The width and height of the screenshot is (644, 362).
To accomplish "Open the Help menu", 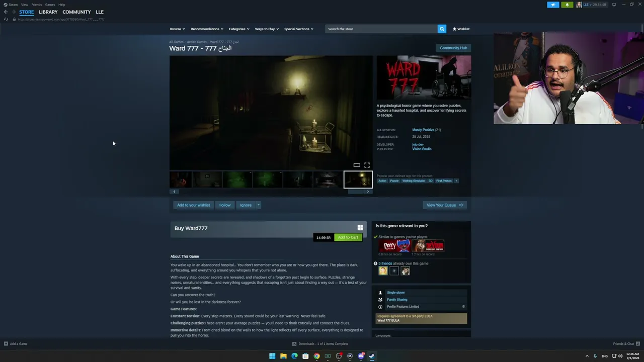I will pyautogui.click(x=61, y=5).
